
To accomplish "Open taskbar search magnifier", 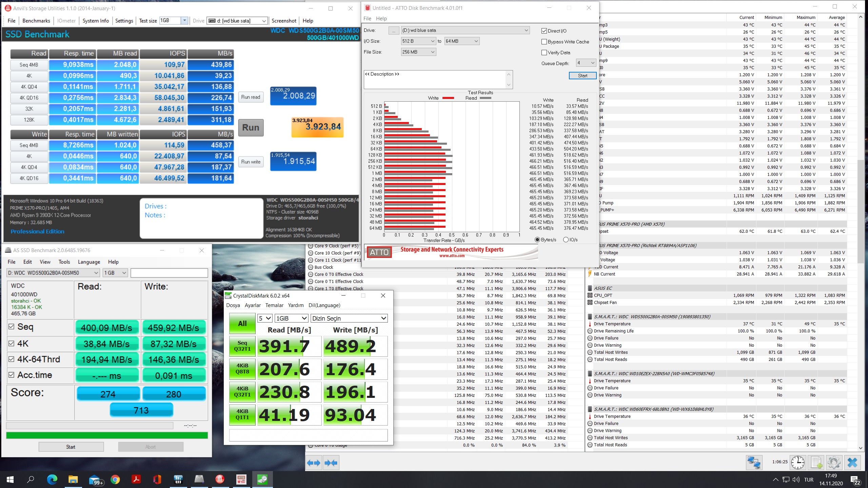I will coord(31,480).
